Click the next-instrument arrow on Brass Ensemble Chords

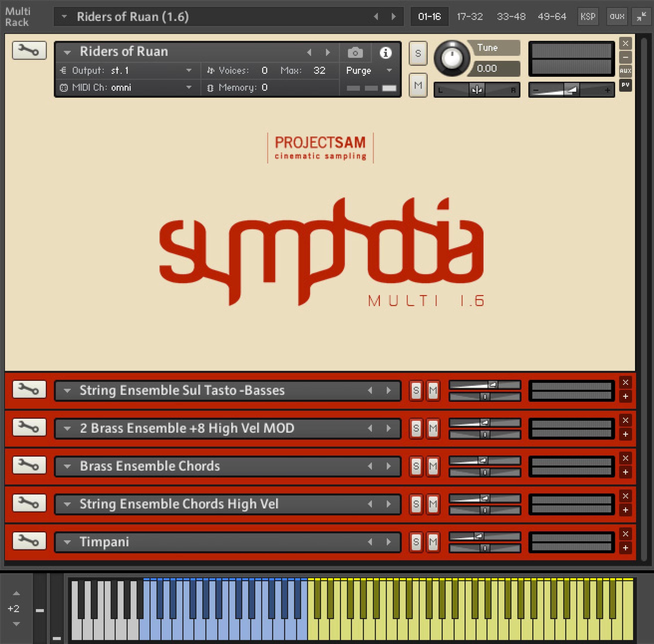(x=388, y=466)
